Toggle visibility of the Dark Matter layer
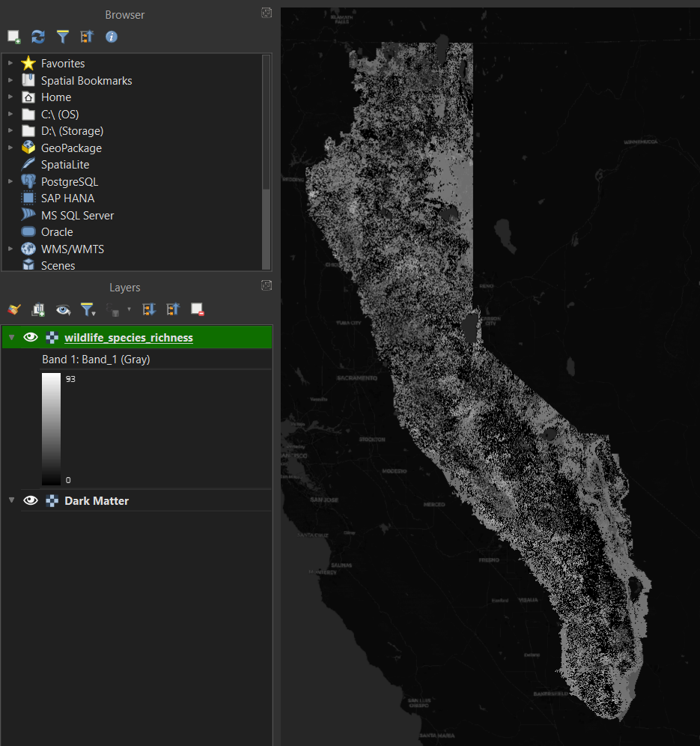The width and height of the screenshot is (700, 746). [x=31, y=500]
